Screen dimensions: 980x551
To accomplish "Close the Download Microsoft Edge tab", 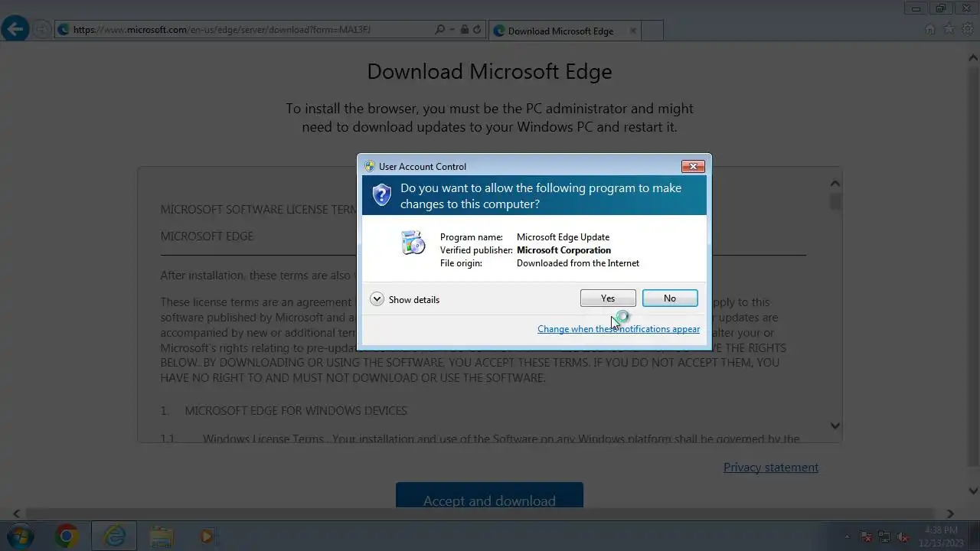I will pyautogui.click(x=632, y=31).
